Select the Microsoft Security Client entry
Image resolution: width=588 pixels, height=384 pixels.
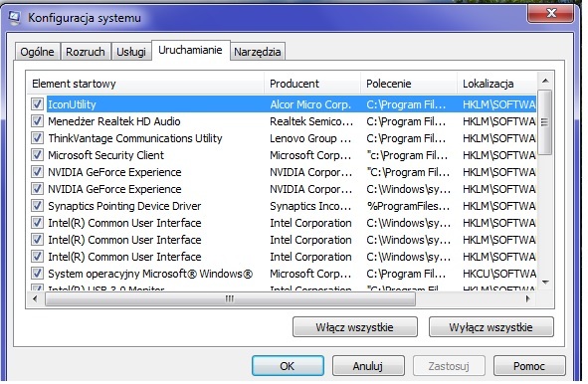click(x=105, y=155)
